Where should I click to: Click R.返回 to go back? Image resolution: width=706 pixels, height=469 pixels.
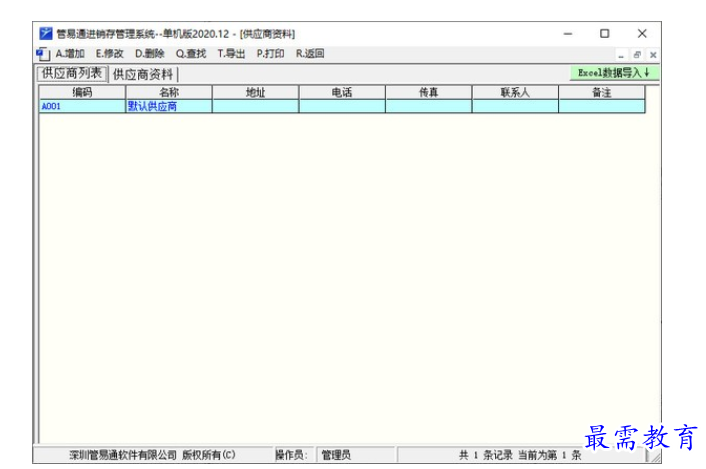pyautogui.click(x=310, y=54)
